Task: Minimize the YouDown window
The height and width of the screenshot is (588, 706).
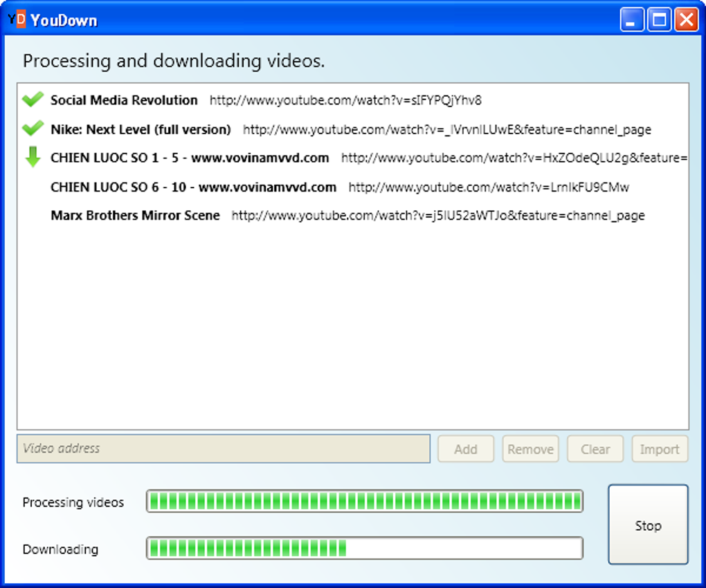Action: point(632,20)
